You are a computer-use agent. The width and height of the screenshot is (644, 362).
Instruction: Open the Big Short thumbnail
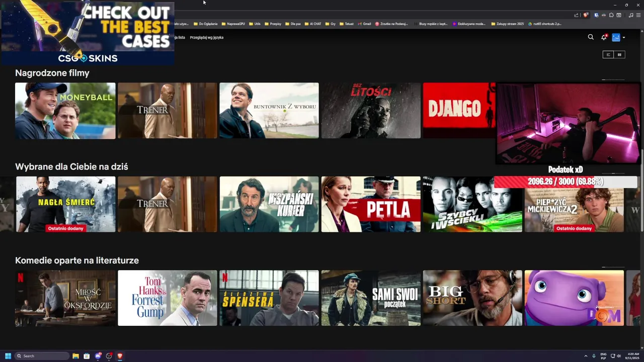[x=472, y=298]
